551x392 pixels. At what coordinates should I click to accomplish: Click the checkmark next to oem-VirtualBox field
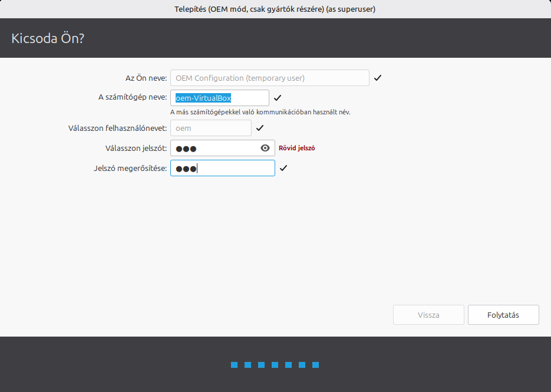click(x=278, y=98)
